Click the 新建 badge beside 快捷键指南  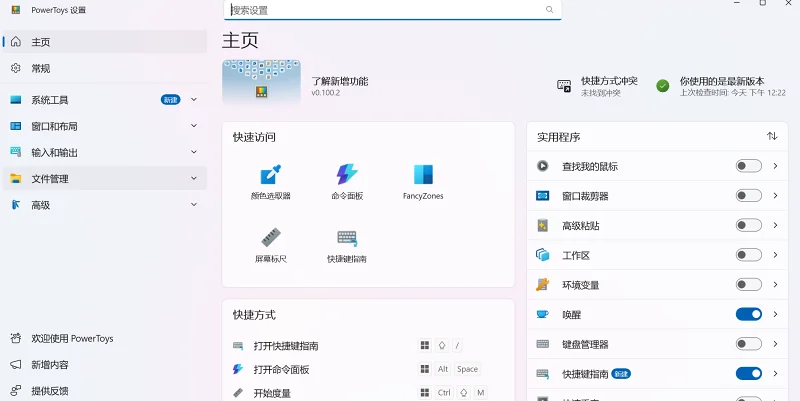click(x=621, y=374)
